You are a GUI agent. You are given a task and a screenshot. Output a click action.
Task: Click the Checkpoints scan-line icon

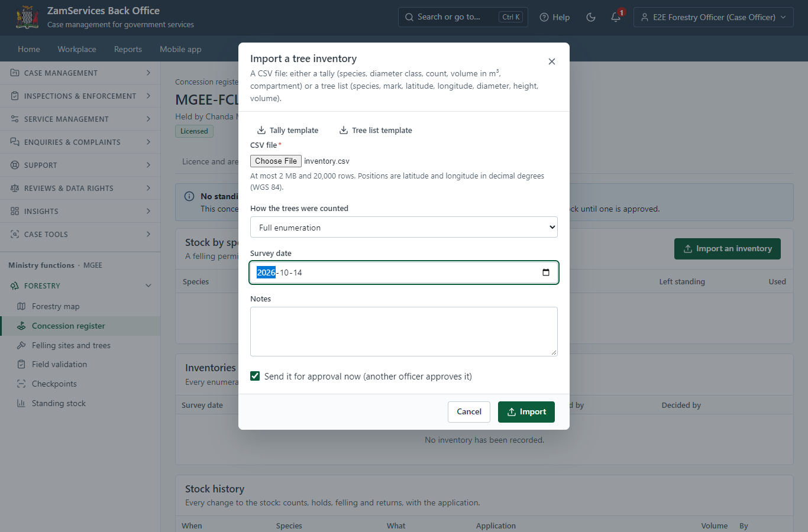21,384
